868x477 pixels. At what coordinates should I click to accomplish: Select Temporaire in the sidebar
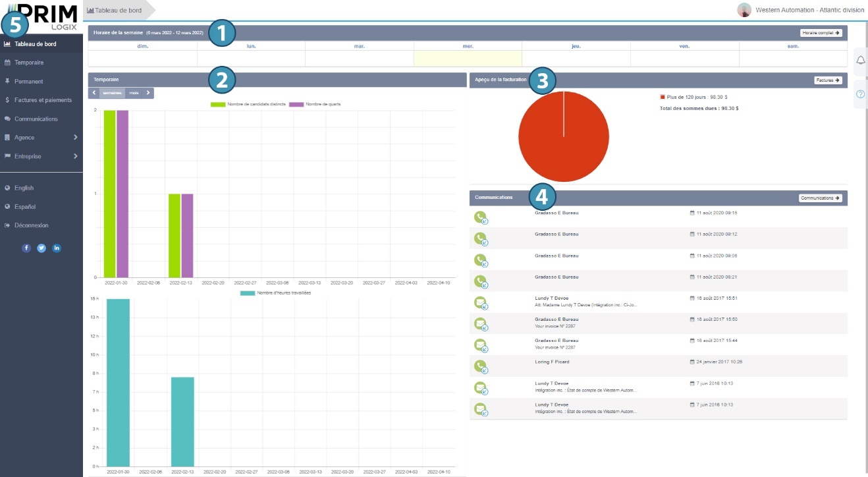point(29,63)
